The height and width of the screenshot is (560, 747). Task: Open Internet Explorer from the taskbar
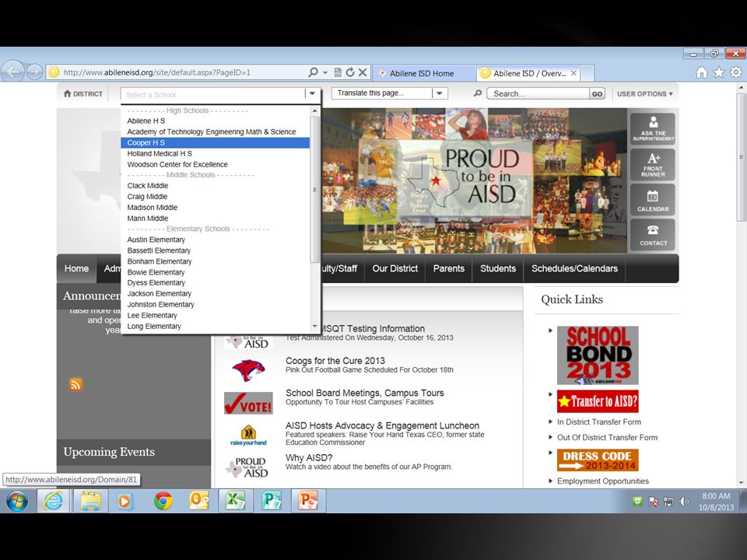tap(54, 501)
